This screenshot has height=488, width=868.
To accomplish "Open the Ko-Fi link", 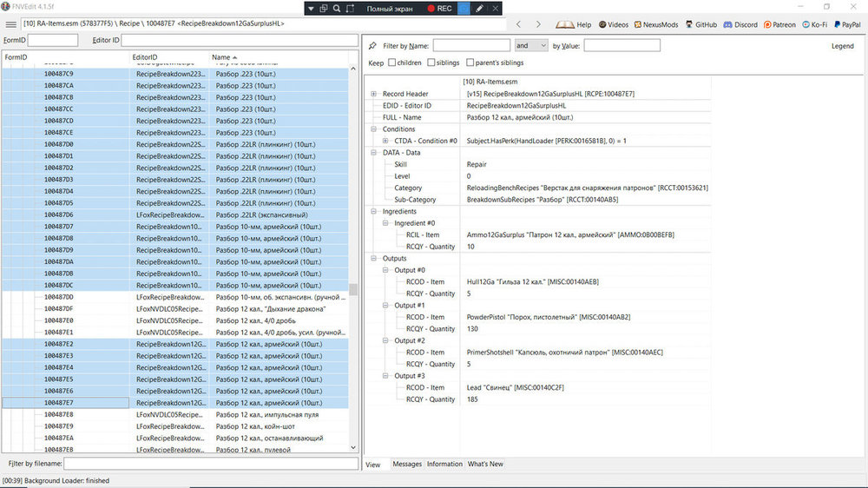I will click(815, 24).
